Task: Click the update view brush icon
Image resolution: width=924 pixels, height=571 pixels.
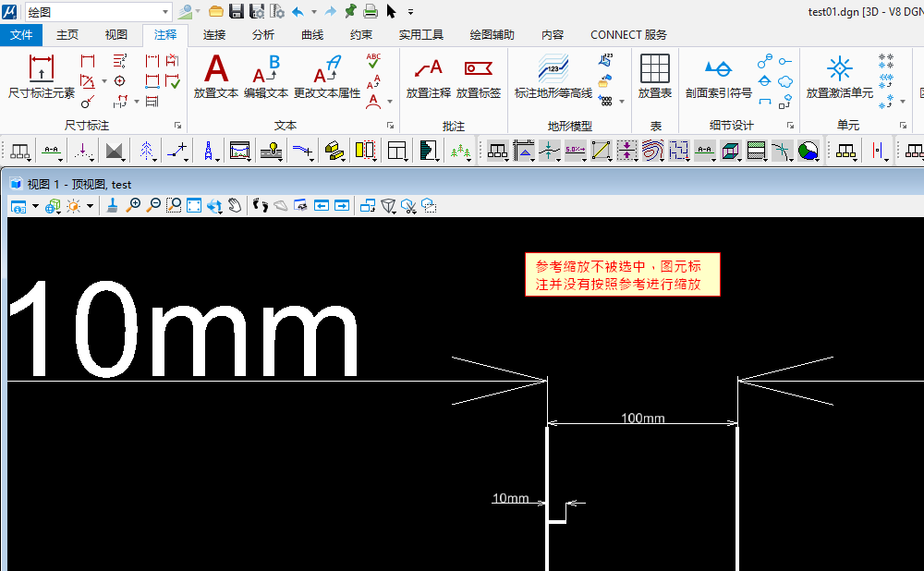Action: (x=112, y=205)
